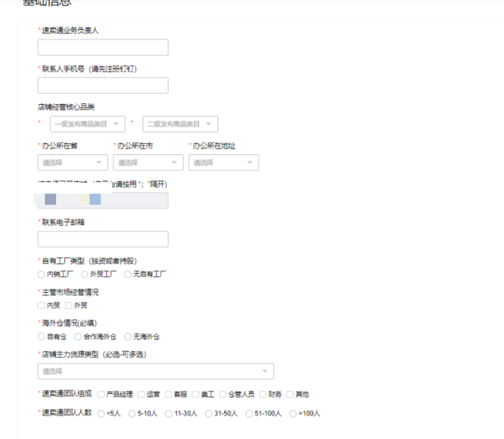Open the 一级发布商品类目 dropdown
This screenshot has width=504, height=439.
[x=87, y=124]
